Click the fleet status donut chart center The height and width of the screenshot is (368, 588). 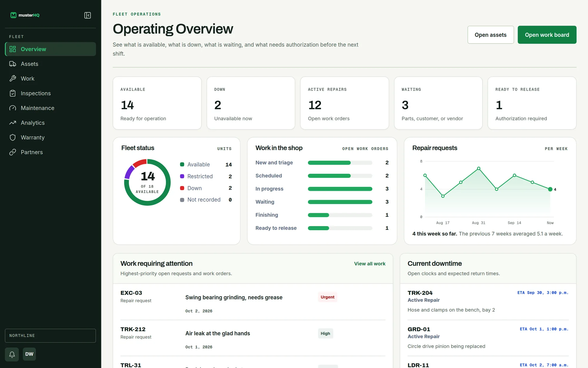tap(147, 182)
